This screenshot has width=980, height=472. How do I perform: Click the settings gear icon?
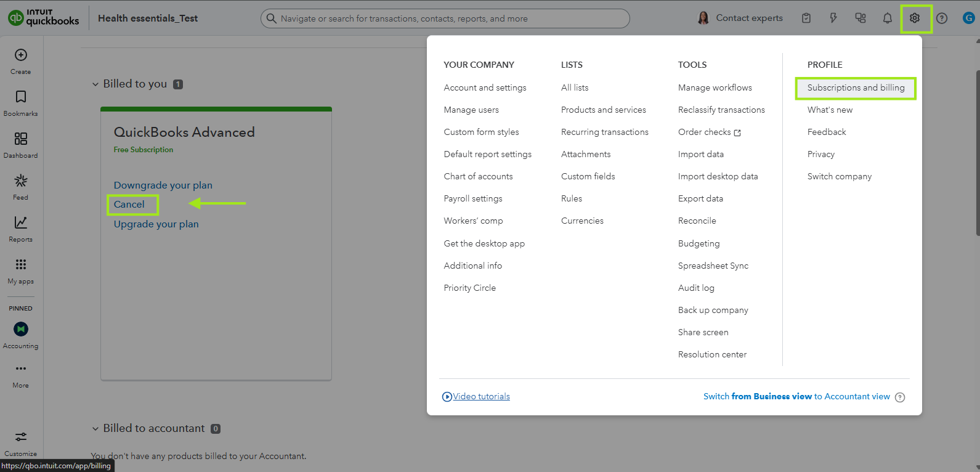pyautogui.click(x=915, y=18)
